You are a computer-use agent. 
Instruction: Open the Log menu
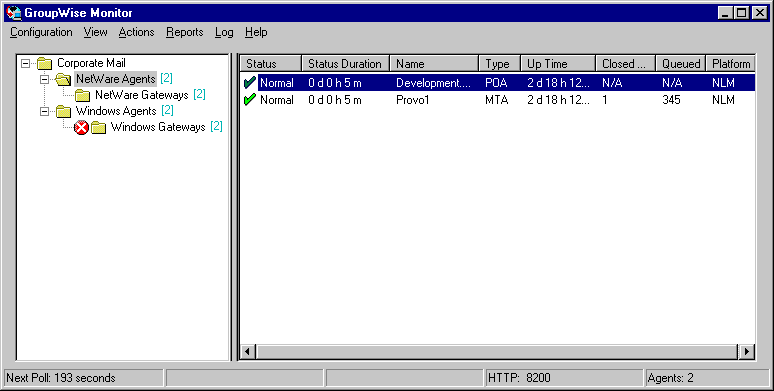point(224,32)
